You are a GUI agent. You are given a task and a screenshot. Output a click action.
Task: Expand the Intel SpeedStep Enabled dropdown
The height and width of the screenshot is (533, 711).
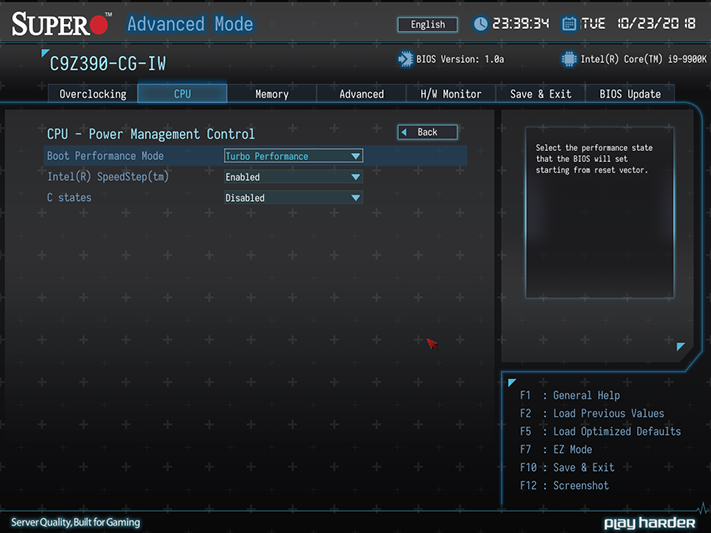293,177
